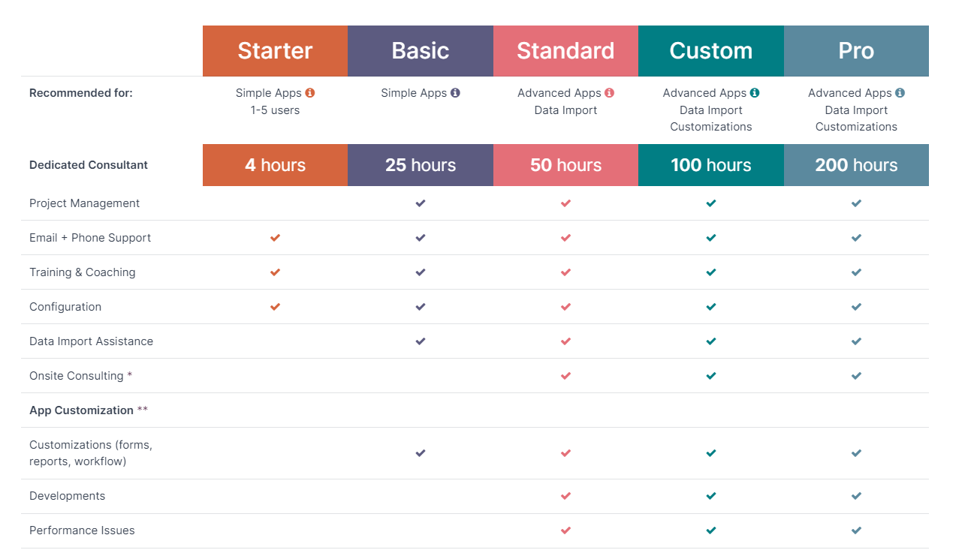Click Basic checkmark for Data Import Assistance
Screen dimensions: 980x550
[421, 341]
